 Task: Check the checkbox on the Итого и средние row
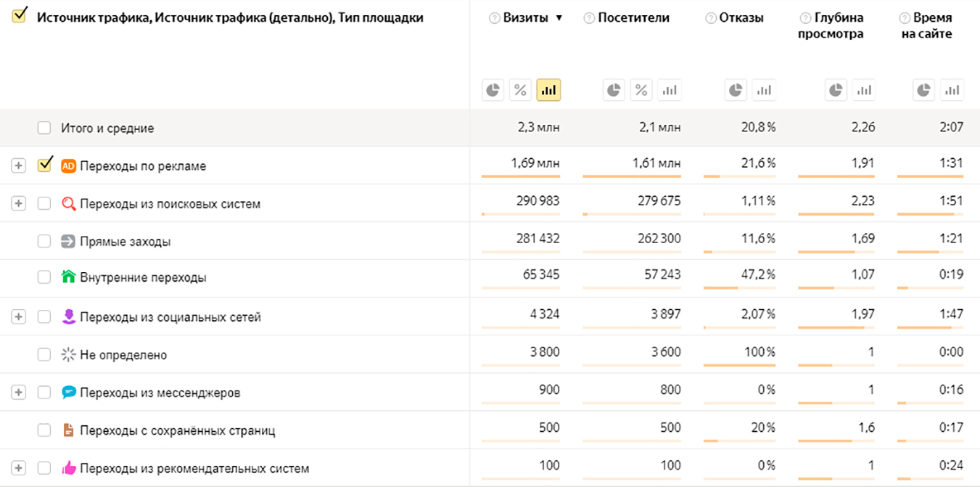(44, 127)
